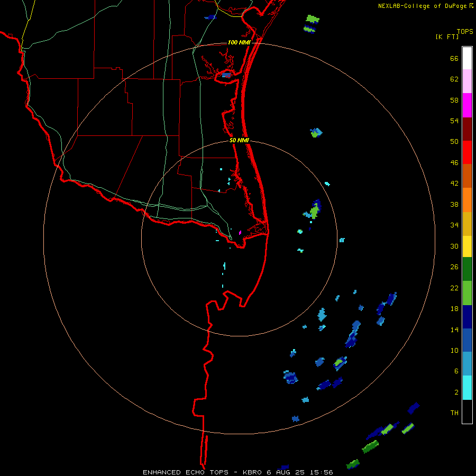The image size is (476, 476).
Task: Click the '15:56' timestamp in caption
Action: 321,472
